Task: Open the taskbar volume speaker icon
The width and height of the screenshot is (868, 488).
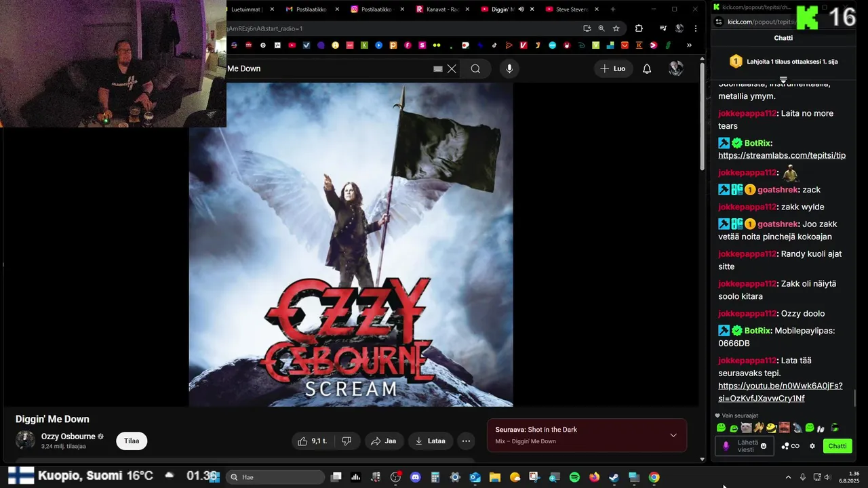Action: 827,477
